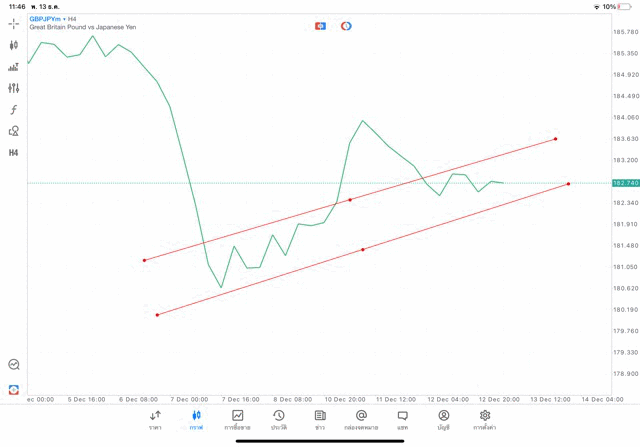The height and width of the screenshot is (447, 640).
Task: Open the candlestick chart type settings
Action: (14, 45)
